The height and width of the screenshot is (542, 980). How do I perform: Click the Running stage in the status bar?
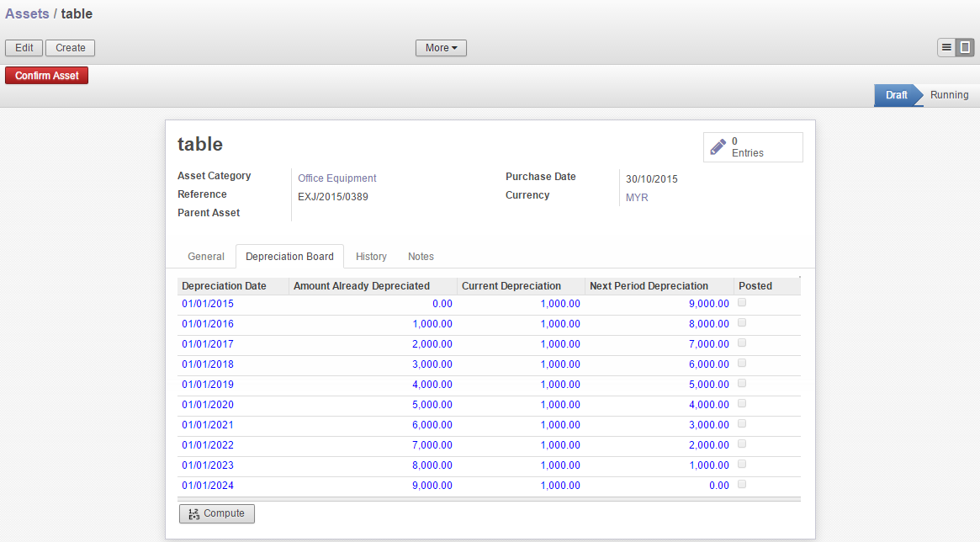pyautogui.click(x=948, y=95)
